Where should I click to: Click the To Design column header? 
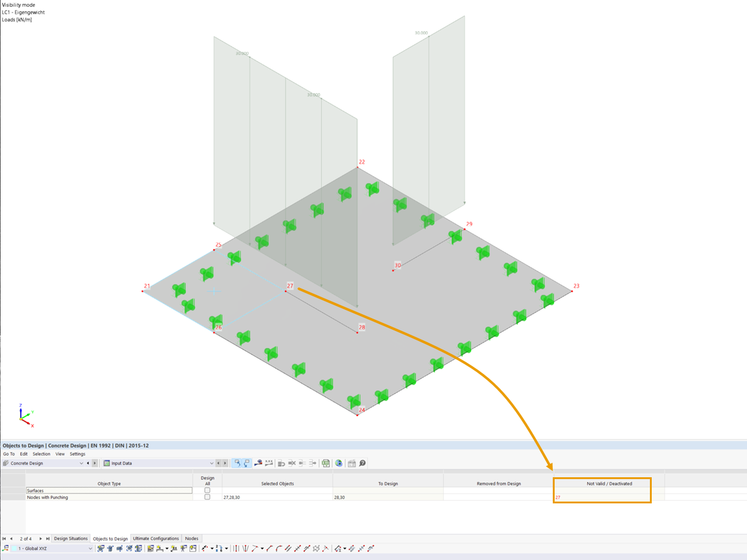388,483
